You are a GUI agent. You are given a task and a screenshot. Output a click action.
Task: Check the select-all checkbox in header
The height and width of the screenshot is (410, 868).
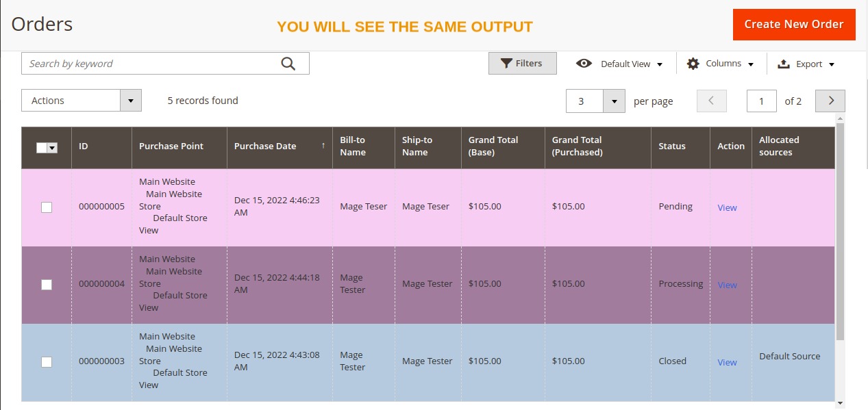[x=41, y=146]
